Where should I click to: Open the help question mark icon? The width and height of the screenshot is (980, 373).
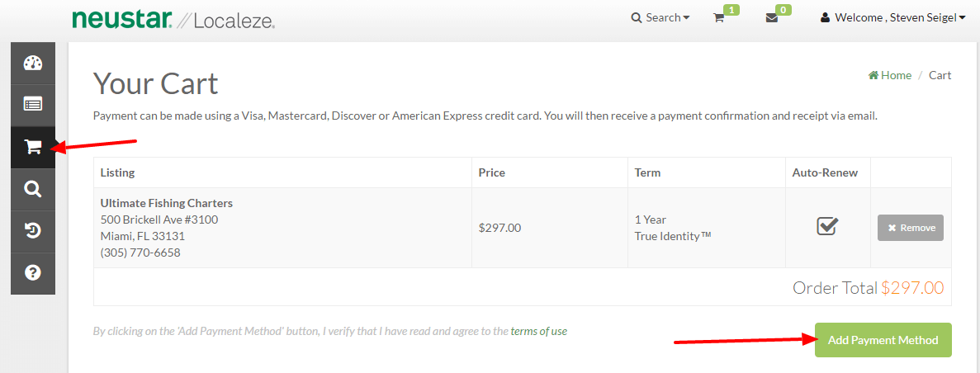(32, 273)
